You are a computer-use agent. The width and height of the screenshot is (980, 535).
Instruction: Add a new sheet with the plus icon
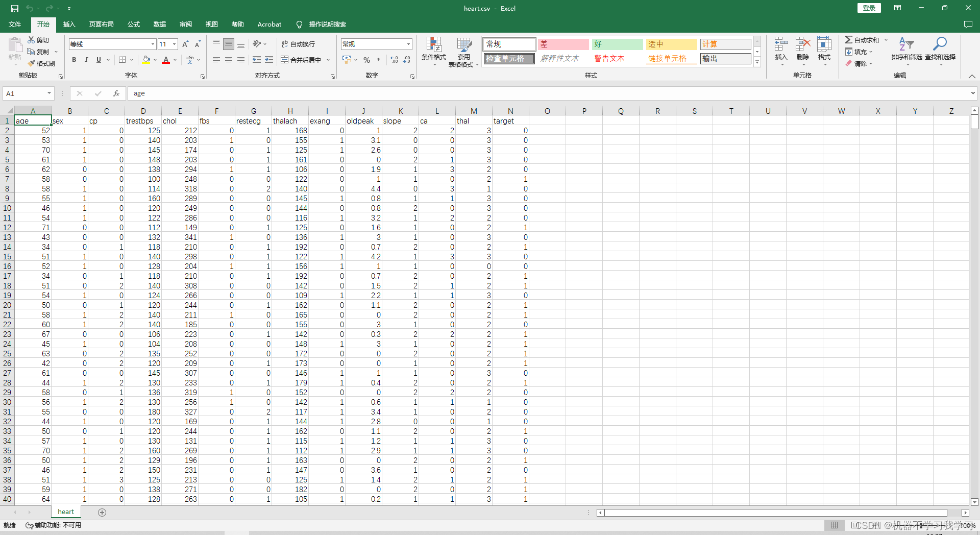click(102, 513)
